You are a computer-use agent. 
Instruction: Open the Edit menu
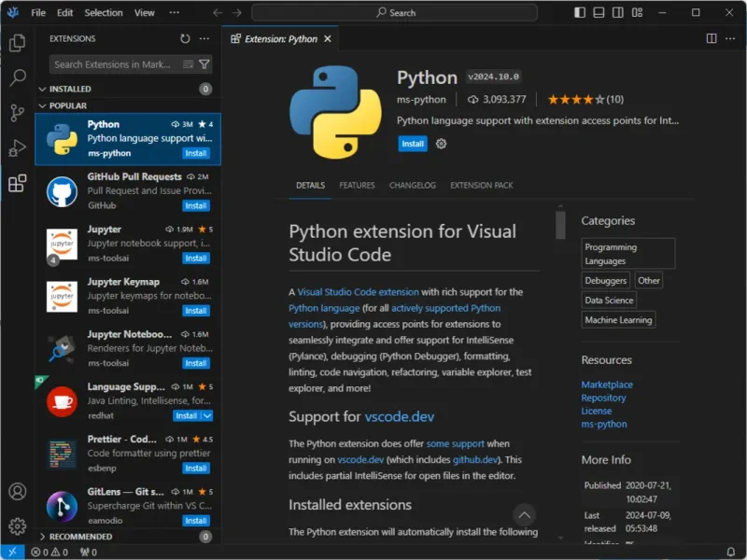pos(64,13)
